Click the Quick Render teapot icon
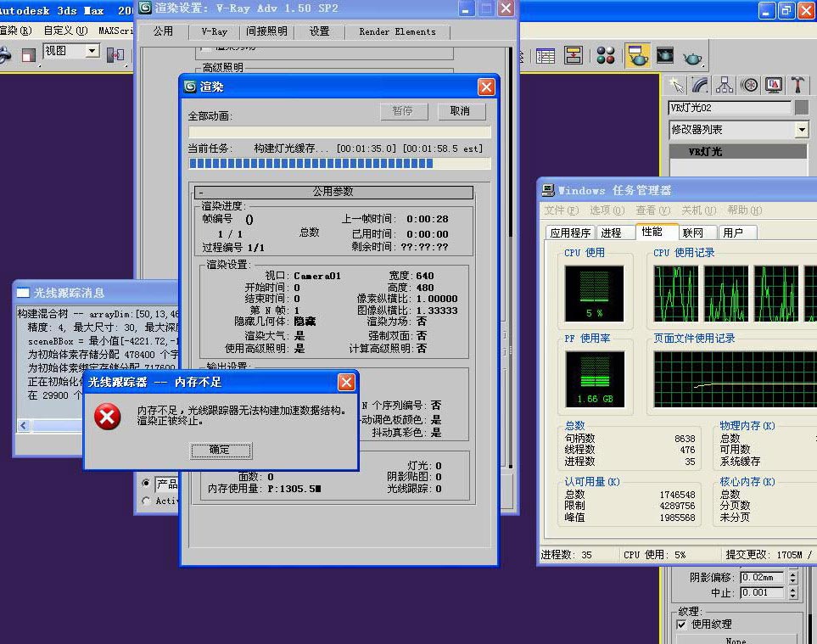 (692, 57)
